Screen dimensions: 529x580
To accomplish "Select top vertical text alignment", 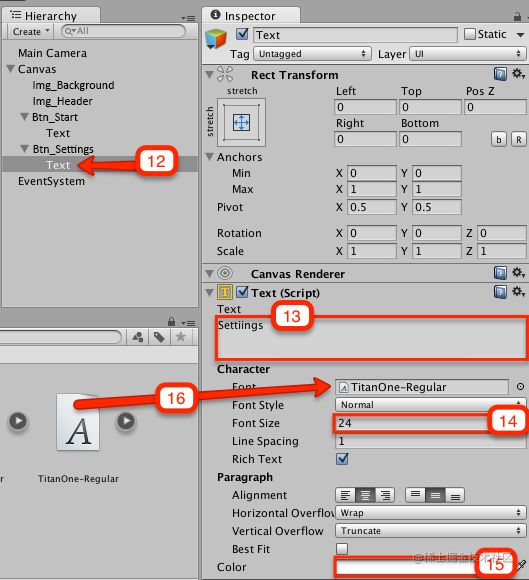I will [415, 495].
